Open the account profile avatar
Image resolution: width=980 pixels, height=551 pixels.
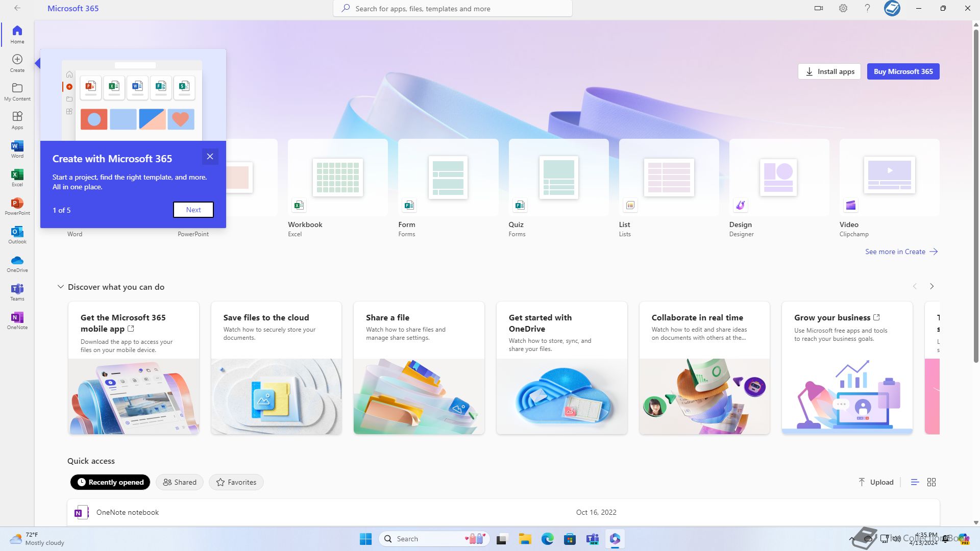[x=892, y=8]
